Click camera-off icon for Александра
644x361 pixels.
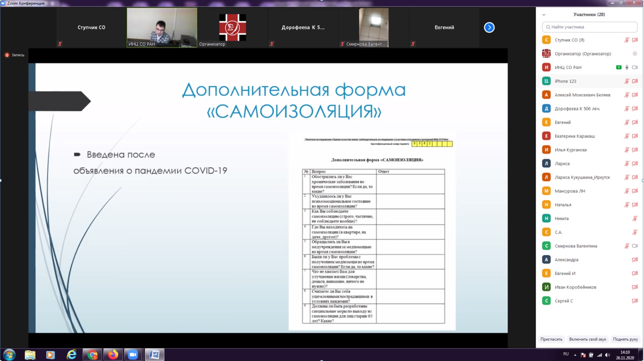(635, 260)
